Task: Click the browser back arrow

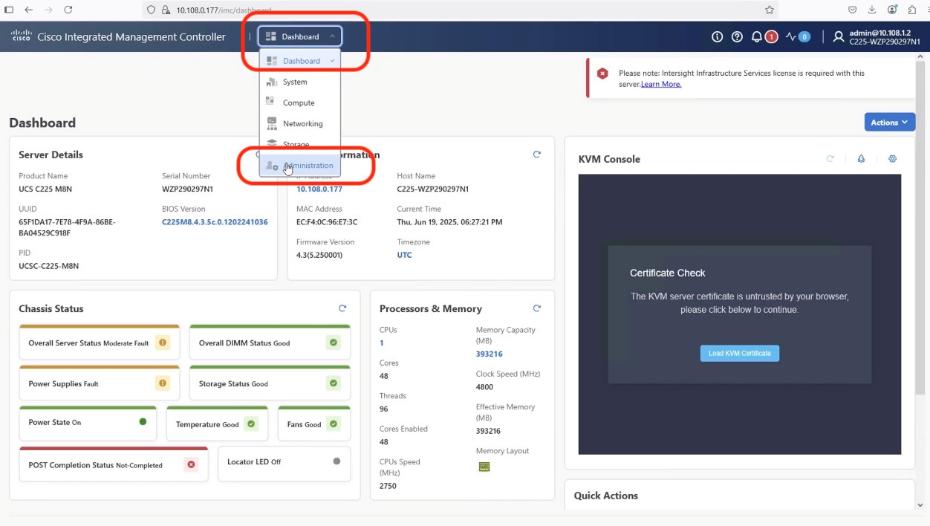Action: pyautogui.click(x=28, y=9)
